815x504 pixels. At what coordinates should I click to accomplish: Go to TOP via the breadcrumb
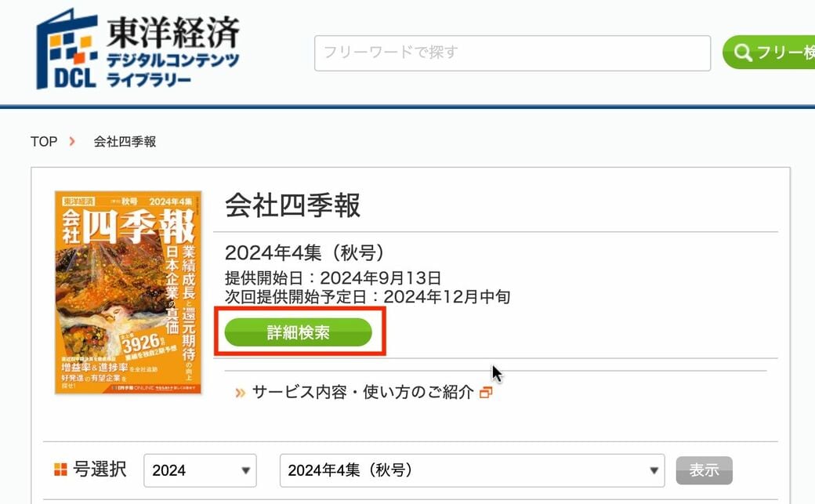43,141
